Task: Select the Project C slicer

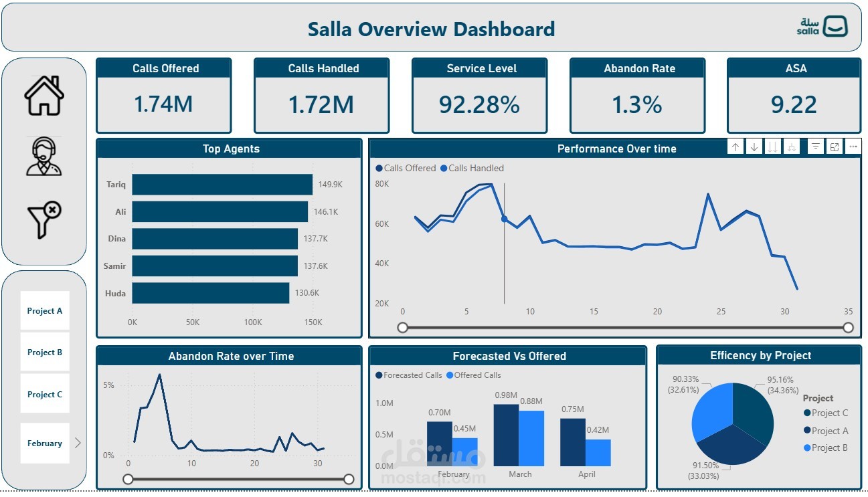Action: pos(45,394)
